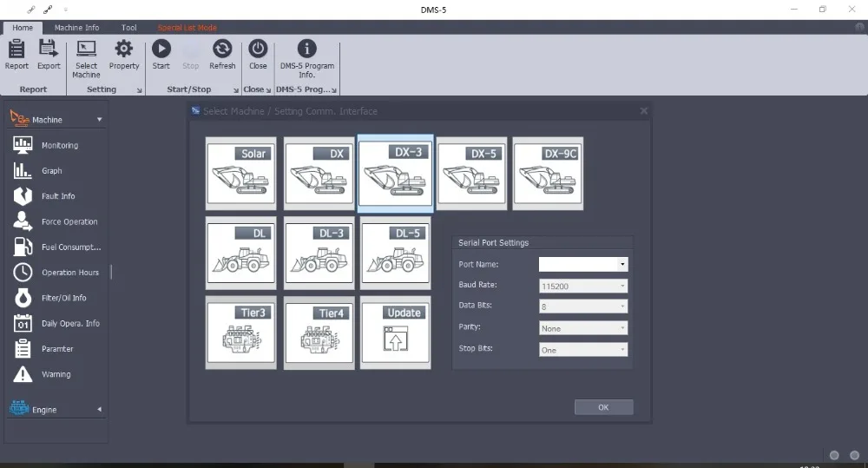The height and width of the screenshot is (468, 868).
Task: Select the Tier4 engine tile
Action: [x=319, y=333]
